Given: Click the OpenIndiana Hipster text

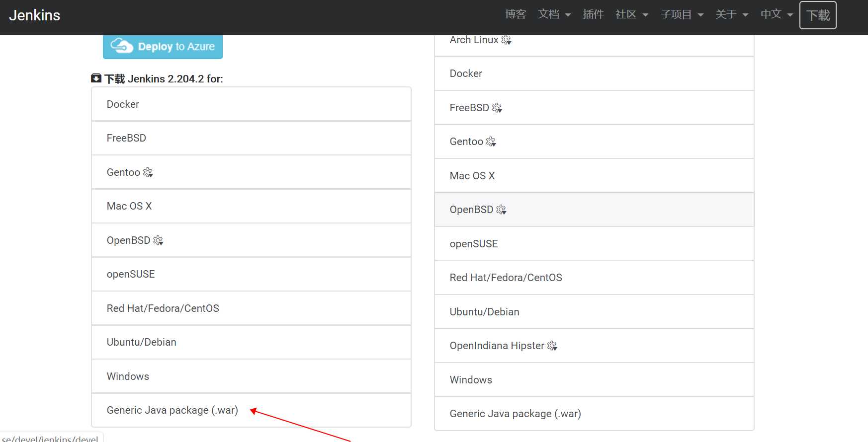Looking at the screenshot, I should tap(497, 346).
